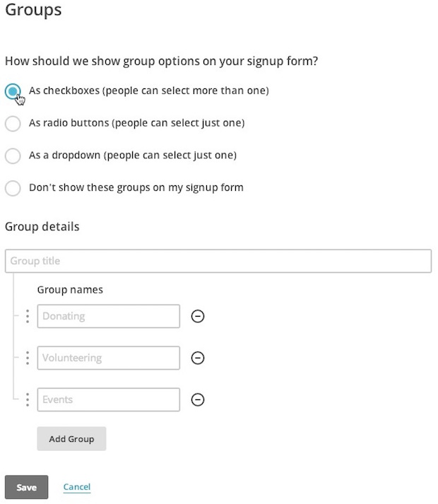Save the group settings
438x504 pixels.
click(x=27, y=487)
